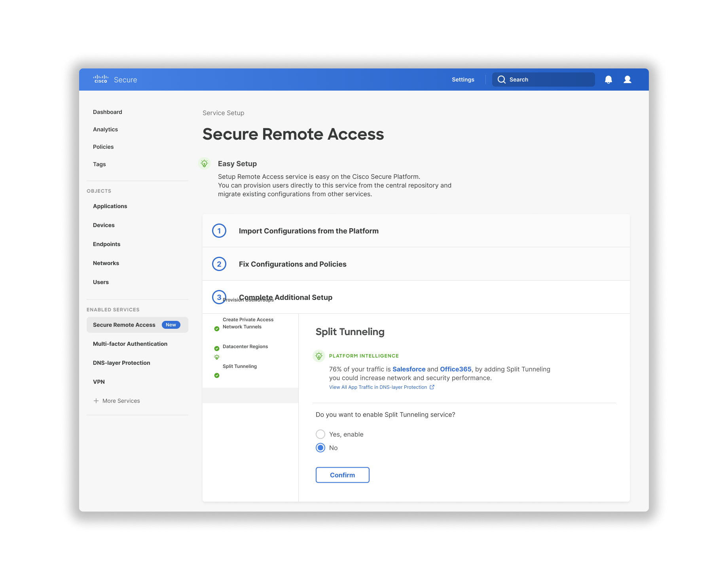This screenshot has height=580, width=728.
Task: Select Split Tunneling substep
Action: [240, 366]
